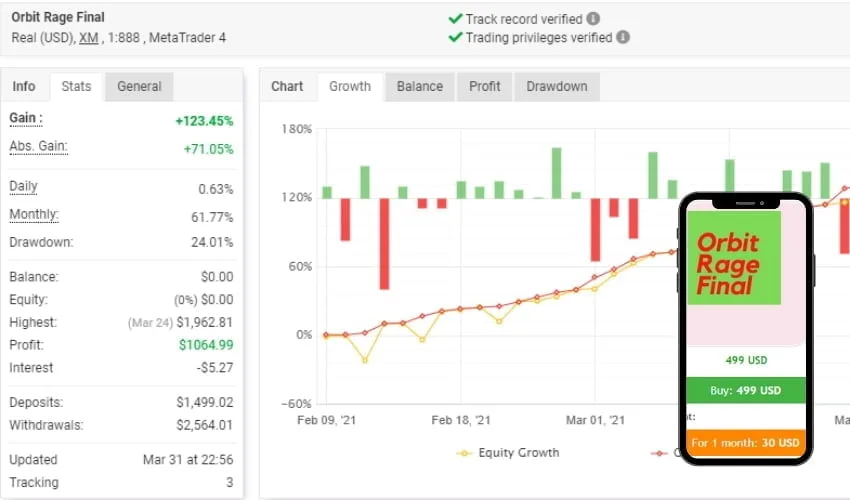
Task: Open the General tab
Action: click(x=139, y=86)
